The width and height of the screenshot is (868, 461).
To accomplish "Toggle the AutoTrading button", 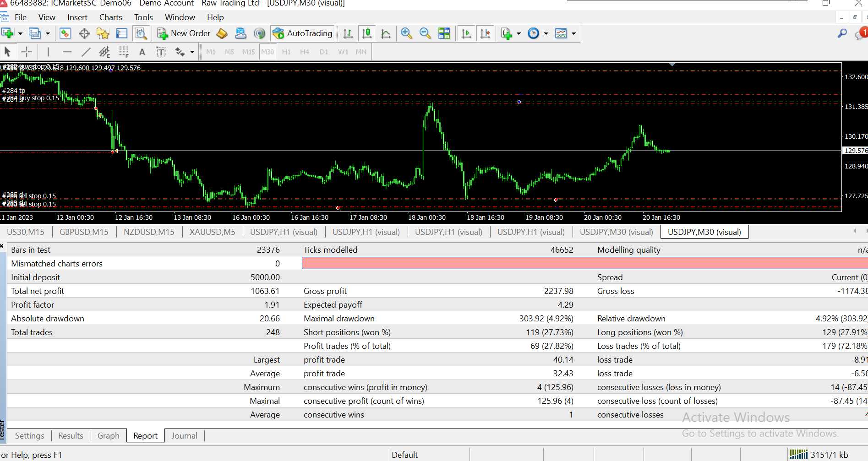I will [302, 33].
